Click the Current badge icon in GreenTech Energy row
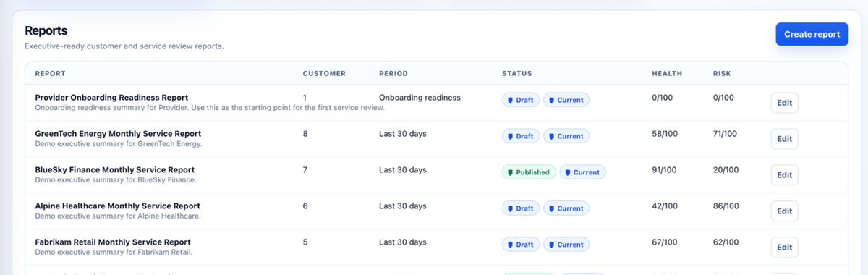This screenshot has width=868, height=275. [x=551, y=136]
